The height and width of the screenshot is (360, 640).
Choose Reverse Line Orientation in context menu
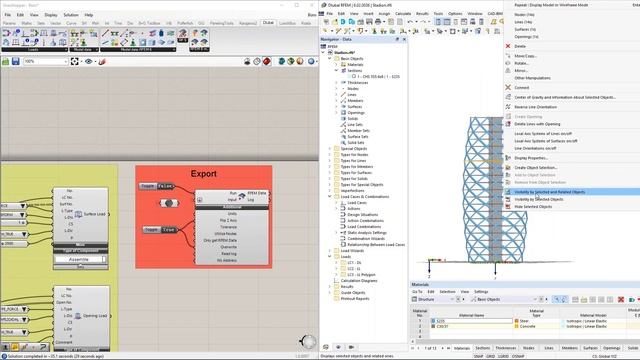pos(536,107)
